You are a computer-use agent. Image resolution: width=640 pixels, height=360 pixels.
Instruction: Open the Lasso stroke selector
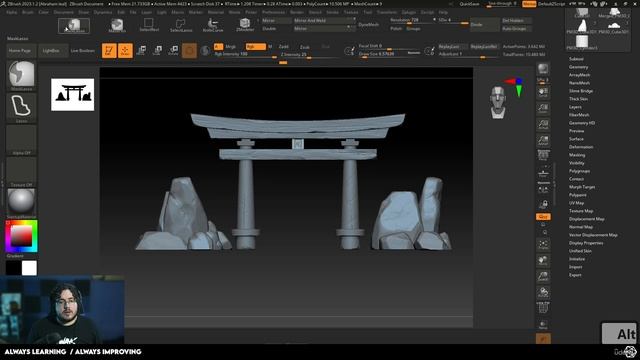(x=21, y=108)
